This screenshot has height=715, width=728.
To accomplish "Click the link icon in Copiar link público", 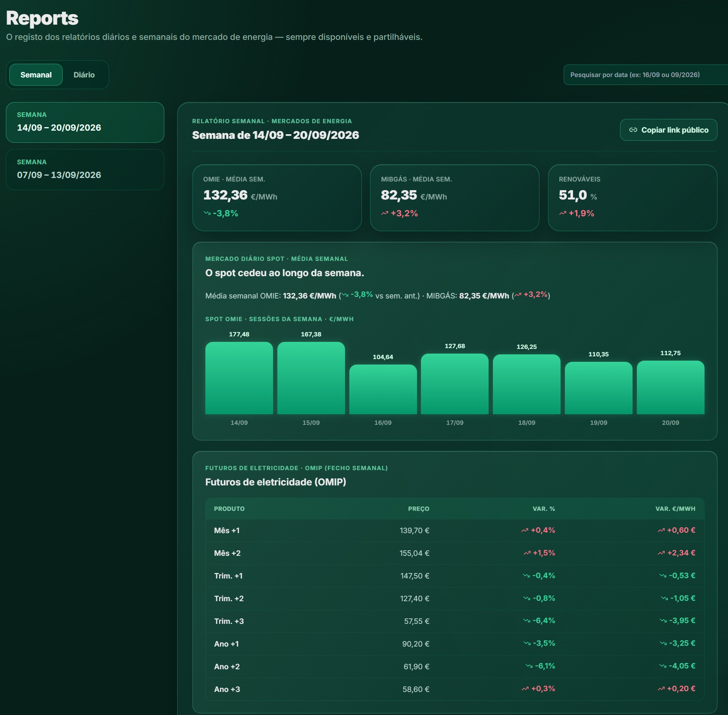I will coord(633,130).
